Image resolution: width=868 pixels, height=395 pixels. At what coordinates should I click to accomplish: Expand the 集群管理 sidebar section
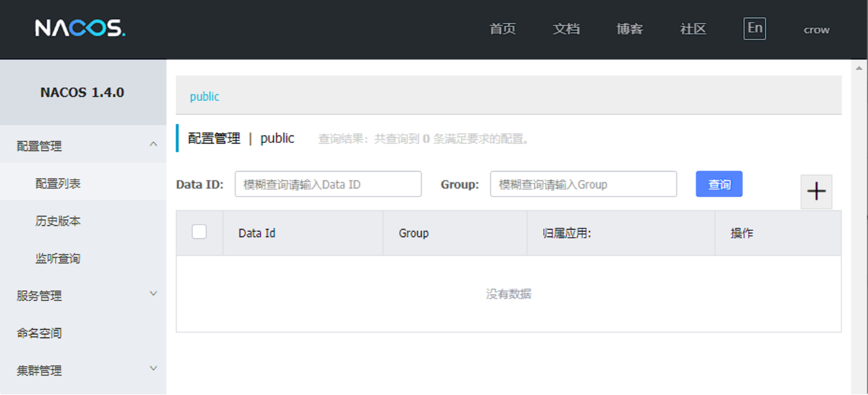point(83,371)
